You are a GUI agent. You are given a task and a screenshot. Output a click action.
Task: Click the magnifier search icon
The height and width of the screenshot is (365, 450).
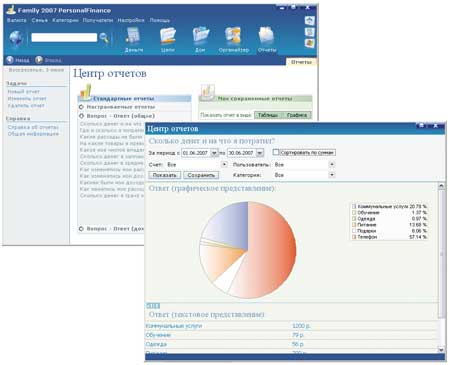tap(104, 38)
